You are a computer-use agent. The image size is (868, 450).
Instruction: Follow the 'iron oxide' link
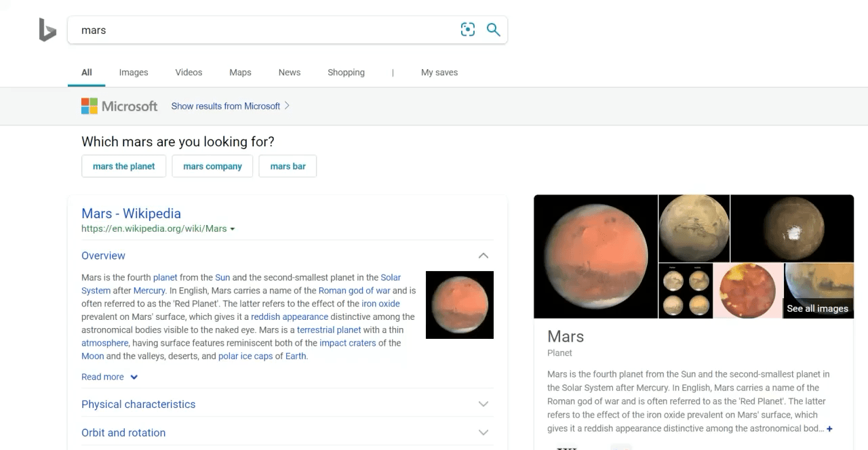point(380,304)
